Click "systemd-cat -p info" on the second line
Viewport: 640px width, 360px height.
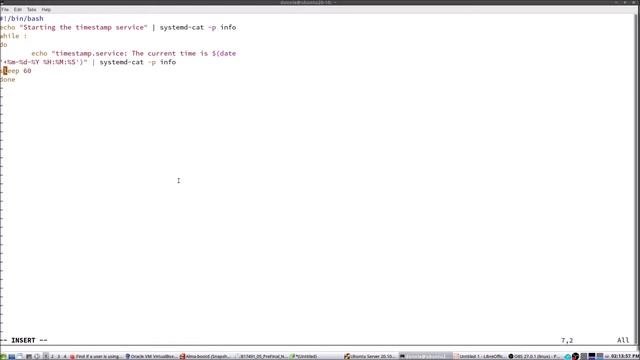pos(198,27)
